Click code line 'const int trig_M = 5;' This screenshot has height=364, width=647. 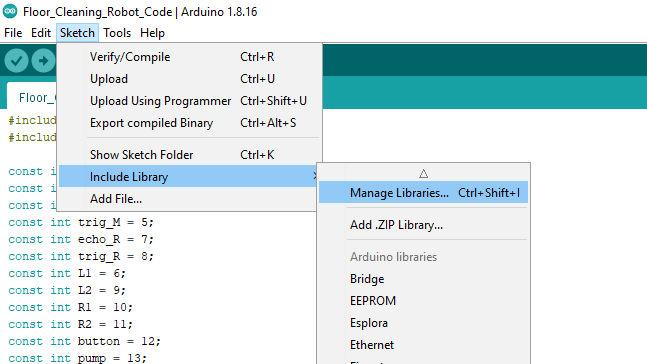point(81,222)
